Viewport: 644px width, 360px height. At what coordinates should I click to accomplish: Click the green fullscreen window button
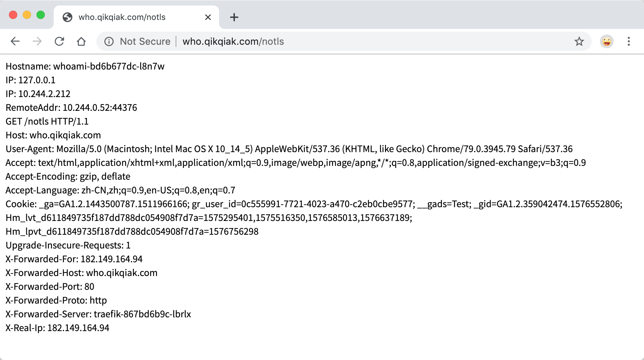41,15
